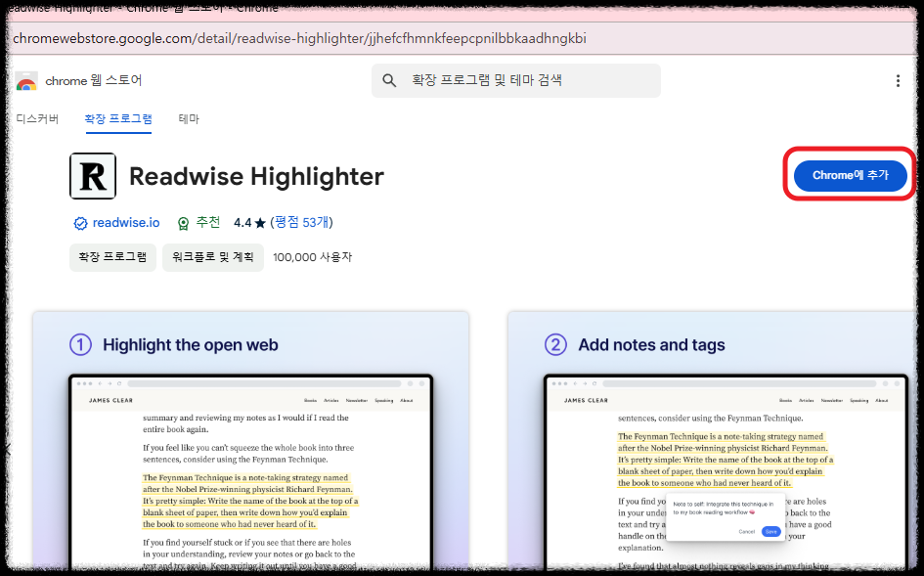Click the green featured ribbon badge icon
Viewport: 924px width, 576px height.
(x=183, y=223)
